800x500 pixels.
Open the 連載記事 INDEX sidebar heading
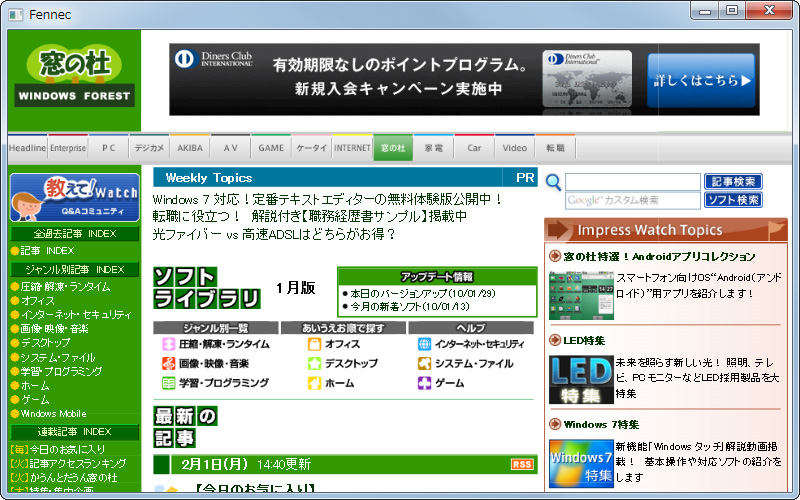tap(74, 432)
